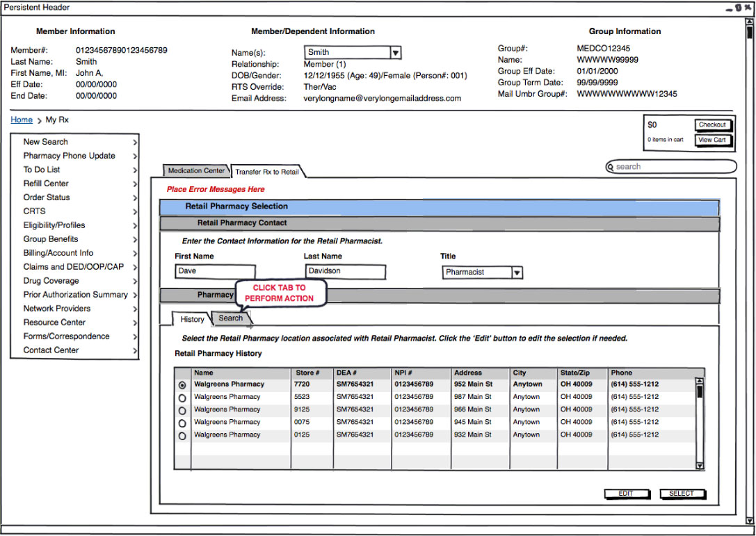Click pharmacy table scrollbar down arrow

700,466
